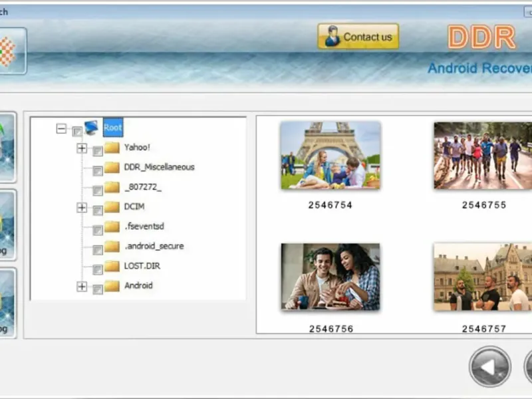Check the _807272_ folder checkbox
This screenshot has width=532, height=399.
98,191
